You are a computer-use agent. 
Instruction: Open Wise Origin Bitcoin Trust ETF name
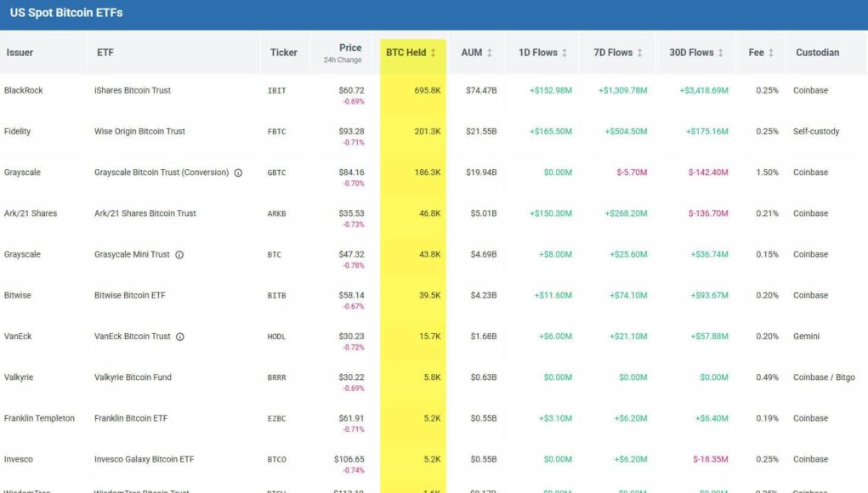(139, 131)
